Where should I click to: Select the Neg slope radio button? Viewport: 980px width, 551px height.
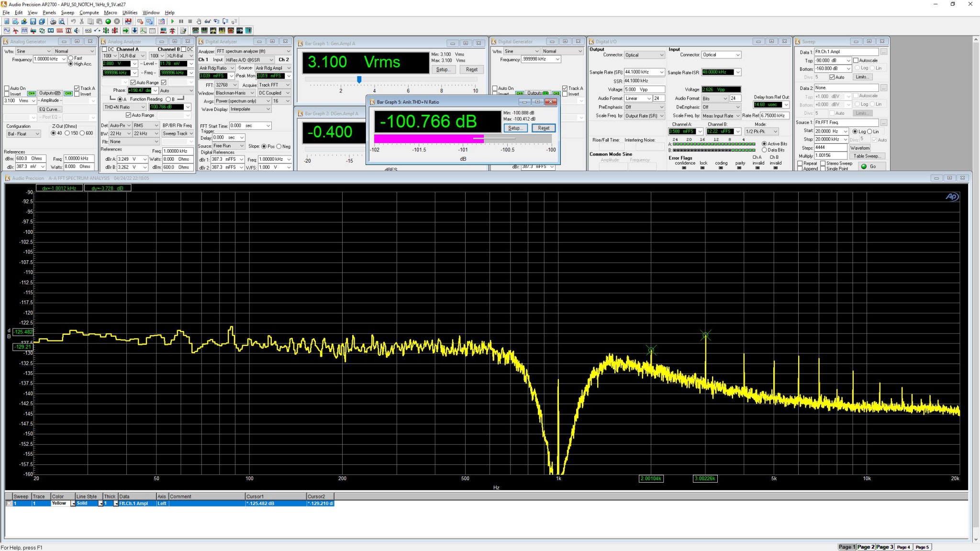[x=279, y=146]
